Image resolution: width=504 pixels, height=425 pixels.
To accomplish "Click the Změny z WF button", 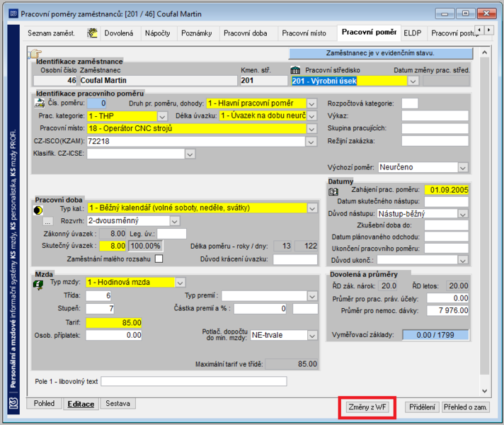I will coord(367,407).
